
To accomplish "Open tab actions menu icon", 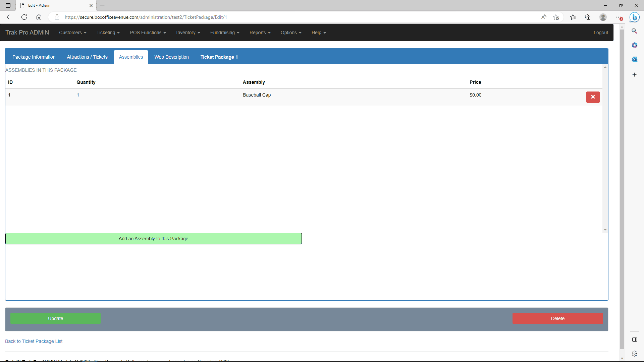I will [x=8, y=5].
